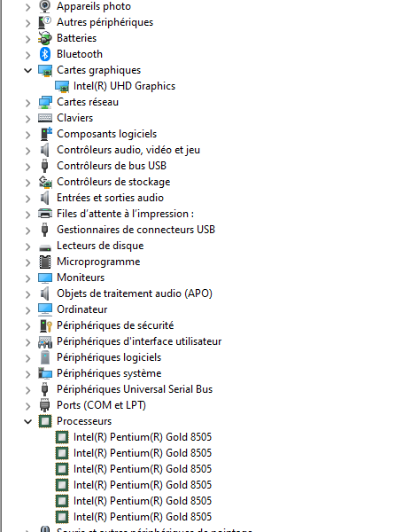
Task: Click the printer icon for Files d'attente
Action: coord(45,214)
